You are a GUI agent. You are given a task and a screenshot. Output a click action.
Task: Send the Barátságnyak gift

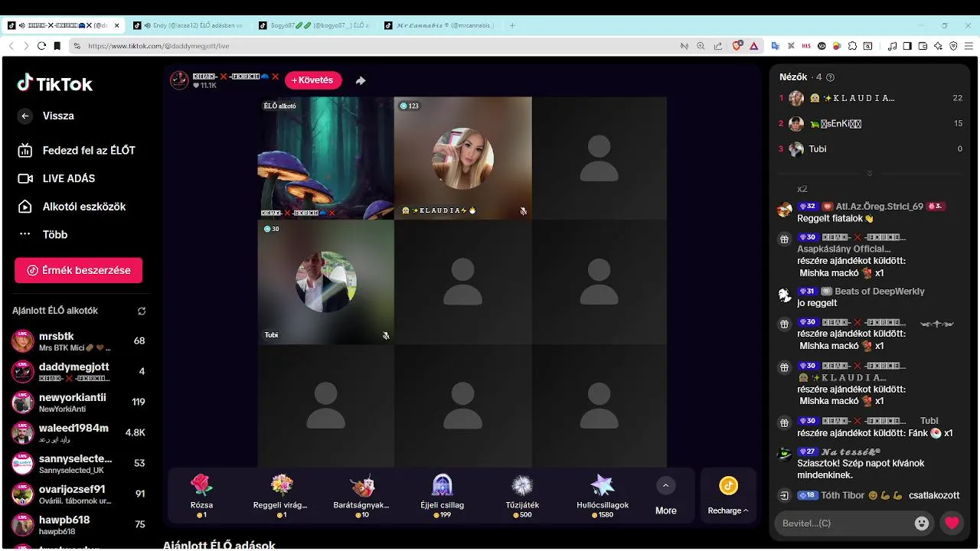click(x=361, y=495)
